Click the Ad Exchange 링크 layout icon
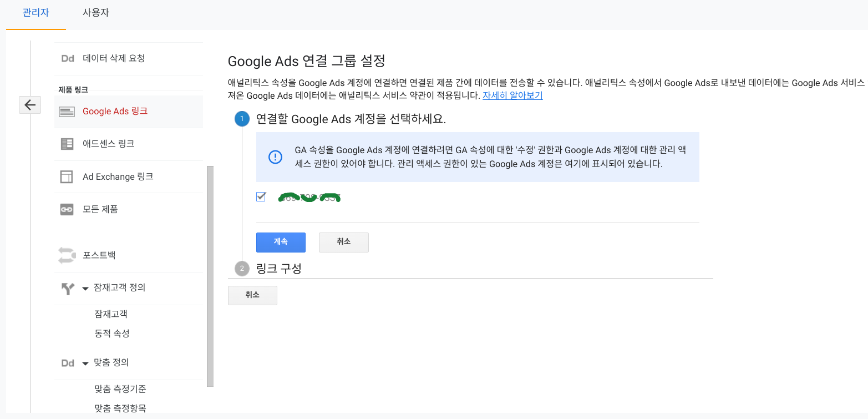Viewport: 868px width, 419px height. [x=67, y=176]
